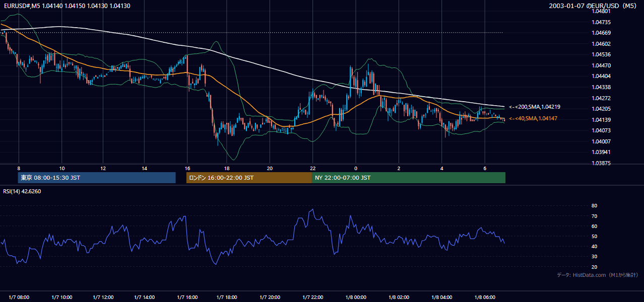644x302 pixels.
Task: Click price axis label 1.04404
Action: coord(601,76)
